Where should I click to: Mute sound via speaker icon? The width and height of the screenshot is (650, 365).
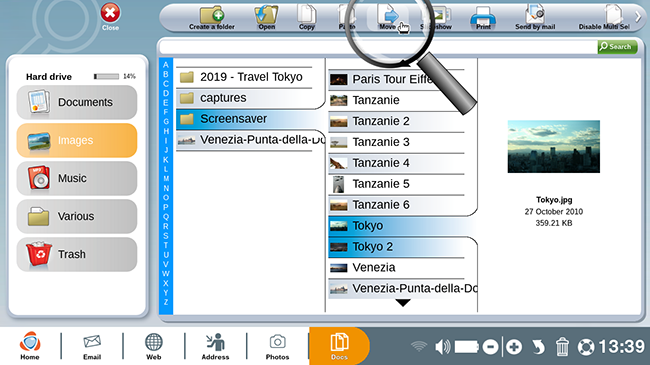(x=442, y=347)
